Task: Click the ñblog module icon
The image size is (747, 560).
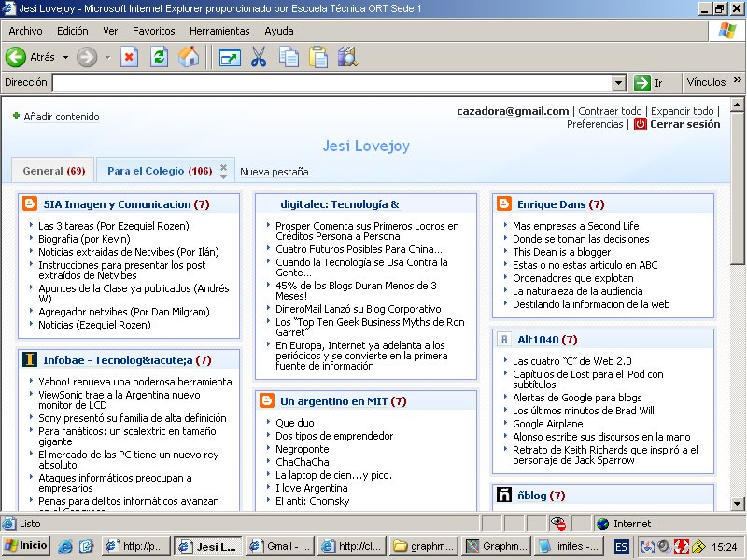Action: tap(504, 495)
